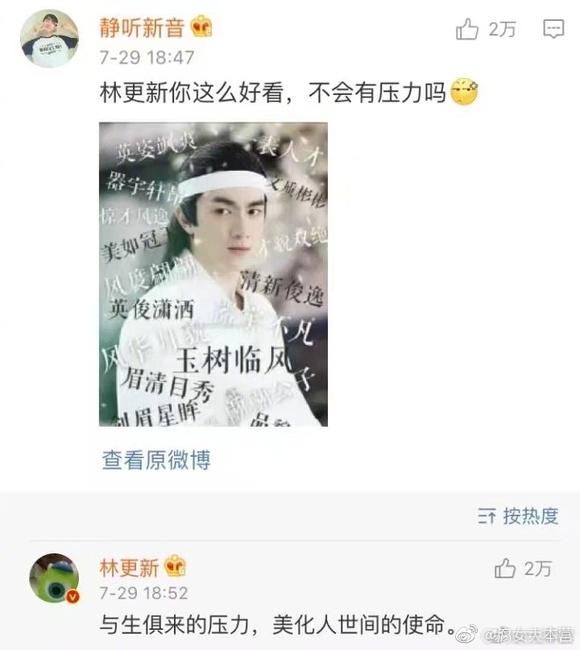Open username 林更新 in reply
Viewport: 580px width, 650px height.
(x=129, y=567)
